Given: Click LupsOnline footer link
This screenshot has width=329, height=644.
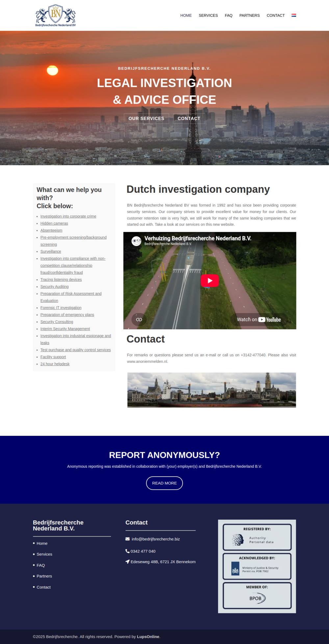Looking at the screenshot, I should [148, 636].
